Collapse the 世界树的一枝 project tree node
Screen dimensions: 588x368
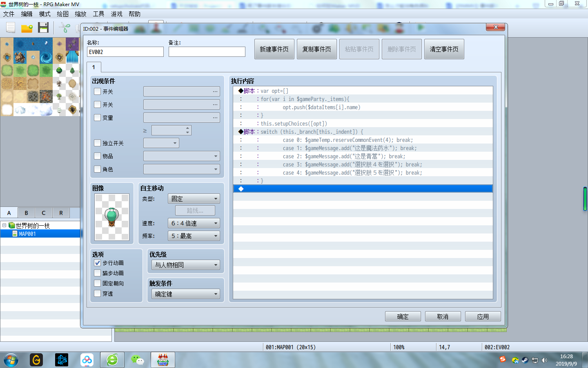[x=4, y=225]
